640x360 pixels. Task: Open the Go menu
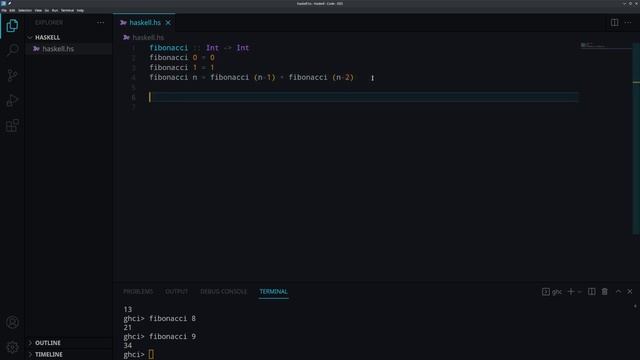[x=47, y=10]
